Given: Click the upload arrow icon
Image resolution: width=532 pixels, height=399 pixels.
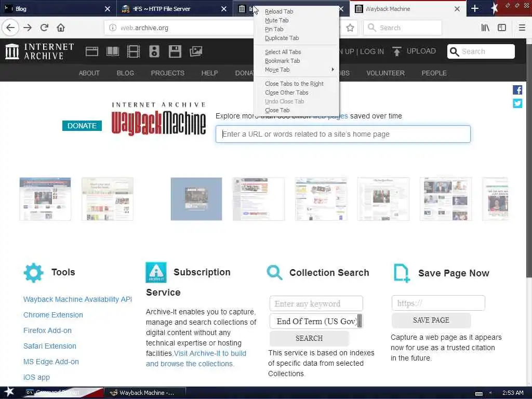Looking at the screenshot, I should click(396, 51).
